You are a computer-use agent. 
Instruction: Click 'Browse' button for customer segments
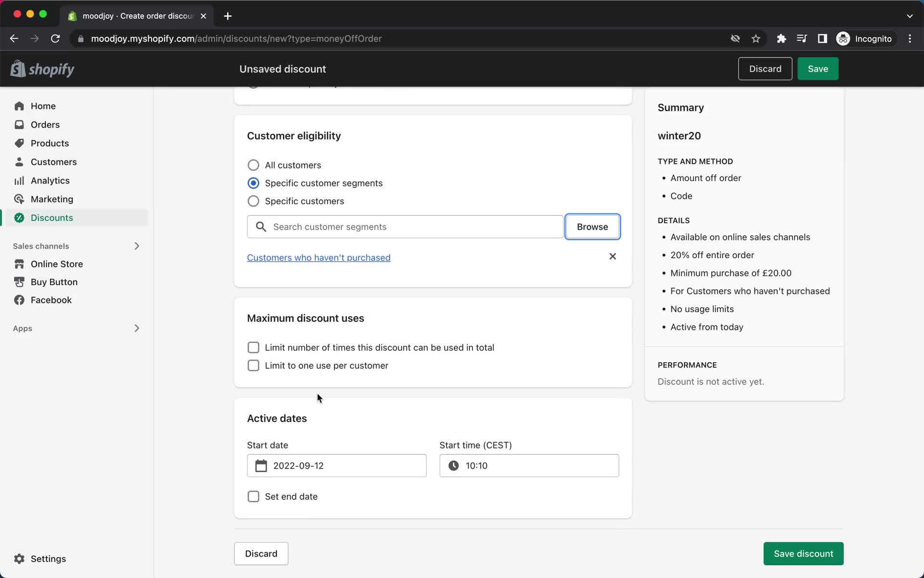[x=592, y=226]
